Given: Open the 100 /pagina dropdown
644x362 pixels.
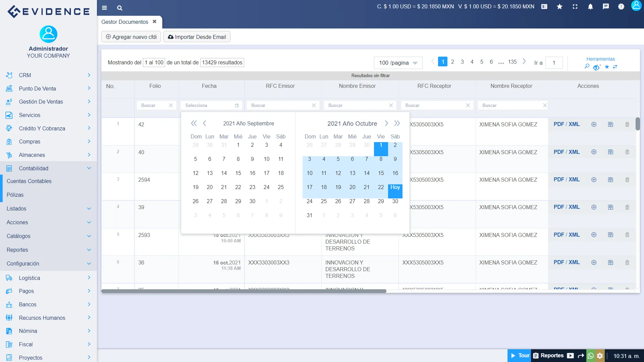Looking at the screenshot, I should click(x=398, y=63).
